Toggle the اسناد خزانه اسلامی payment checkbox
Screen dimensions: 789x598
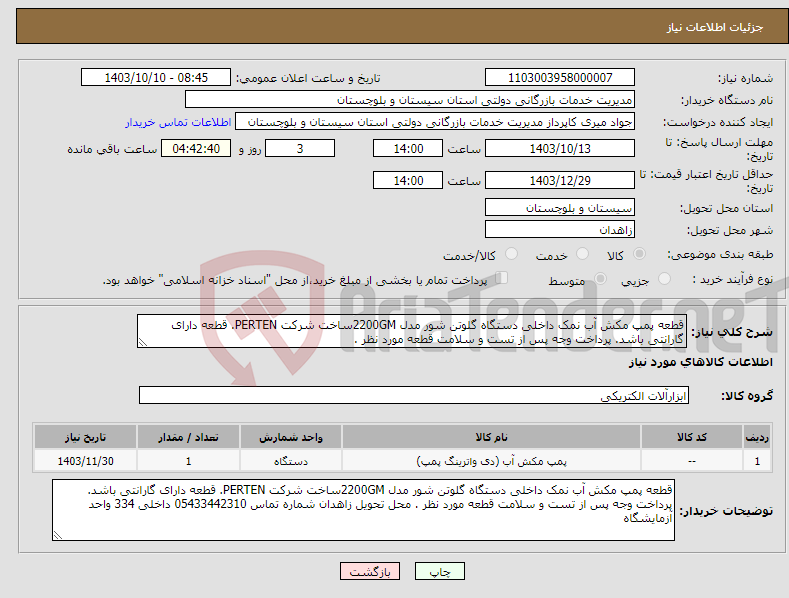(x=501, y=277)
